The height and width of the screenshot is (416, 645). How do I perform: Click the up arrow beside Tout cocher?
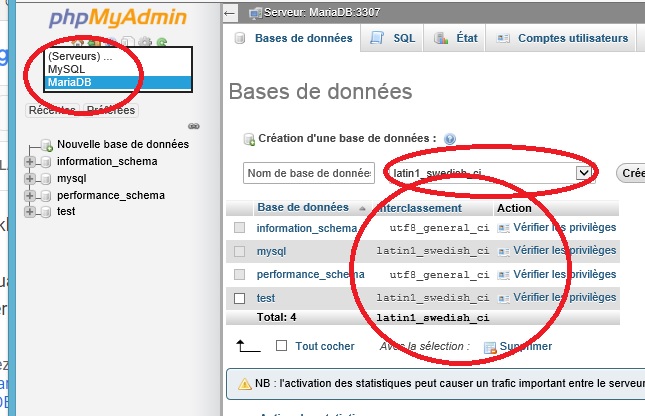click(x=248, y=346)
